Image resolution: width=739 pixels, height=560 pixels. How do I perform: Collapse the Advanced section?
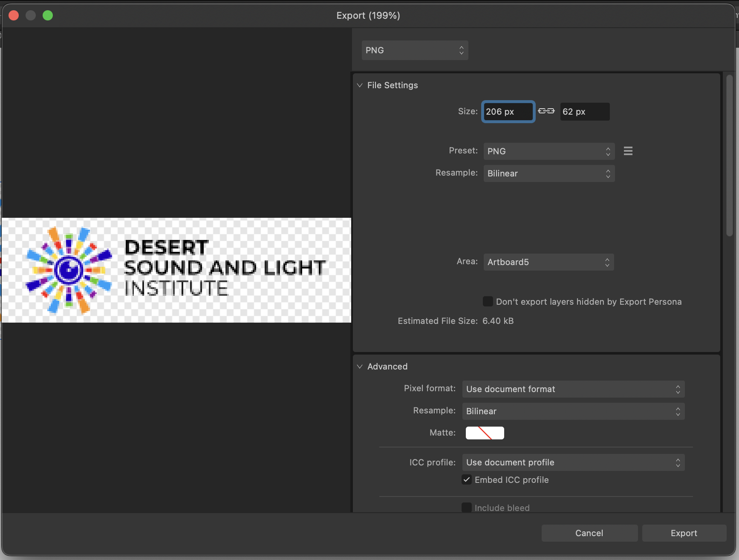pyautogui.click(x=360, y=367)
